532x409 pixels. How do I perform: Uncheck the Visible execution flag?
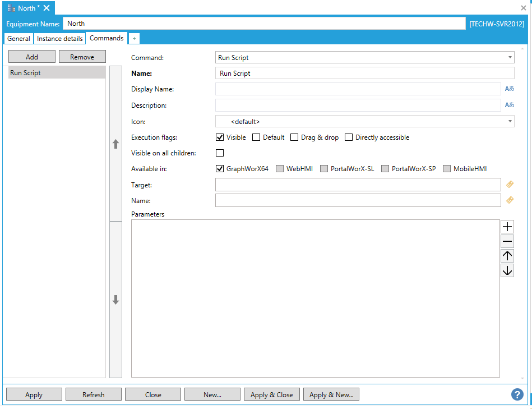(x=220, y=137)
